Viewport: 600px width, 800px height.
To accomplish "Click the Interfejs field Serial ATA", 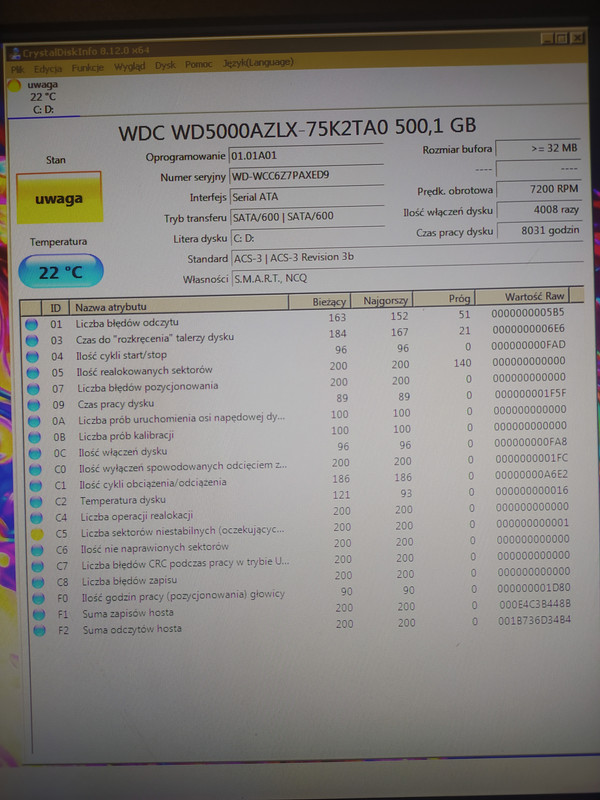I will 307,196.
